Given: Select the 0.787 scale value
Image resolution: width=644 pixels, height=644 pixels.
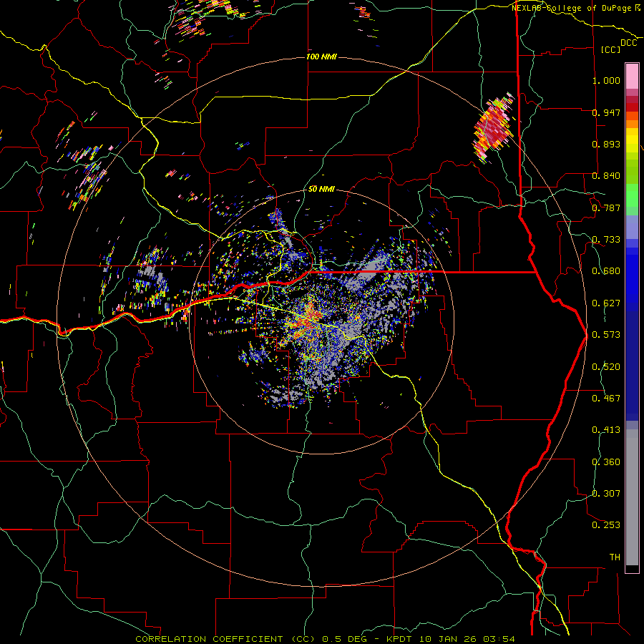Looking at the screenshot, I should click(x=606, y=208).
